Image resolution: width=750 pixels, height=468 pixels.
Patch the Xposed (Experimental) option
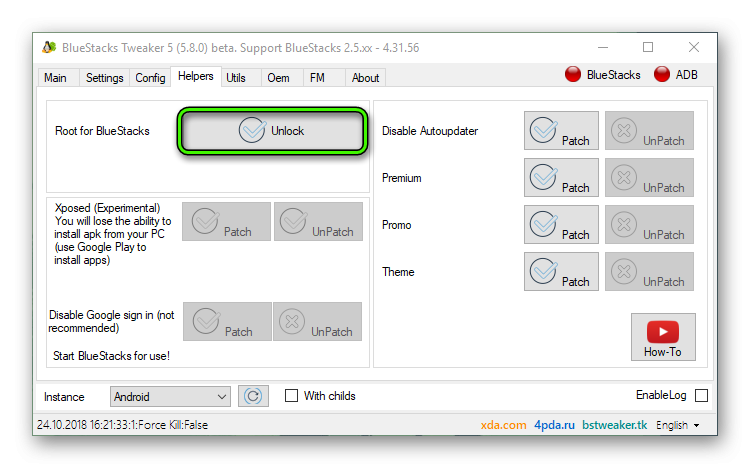[226, 221]
